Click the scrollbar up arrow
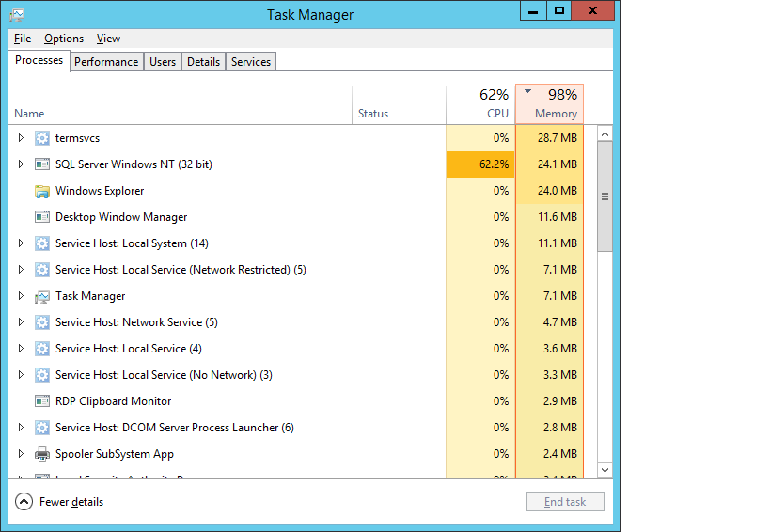Image resolution: width=770 pixels, height=532 pixels. pos(605,134)
